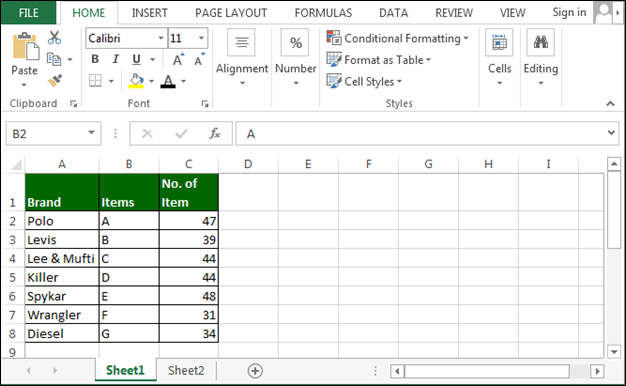The image size is (626, 386).
Task: Open the Font Color dropdown arrow
Action: 183,81
